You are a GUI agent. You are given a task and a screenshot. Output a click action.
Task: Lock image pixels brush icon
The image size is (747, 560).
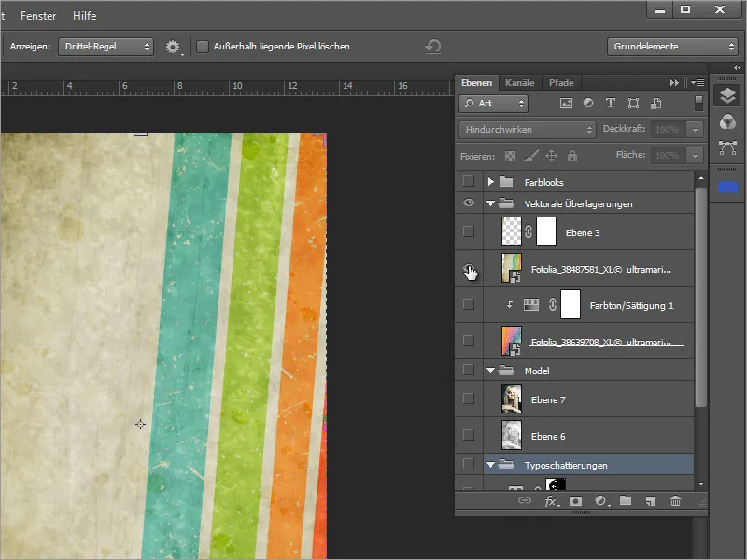[531, 156]
